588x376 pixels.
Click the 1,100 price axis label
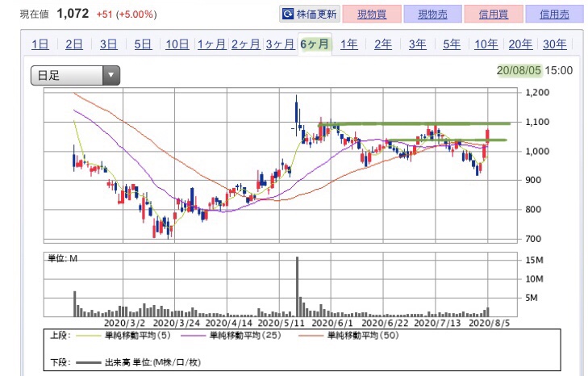pos(537,122)
